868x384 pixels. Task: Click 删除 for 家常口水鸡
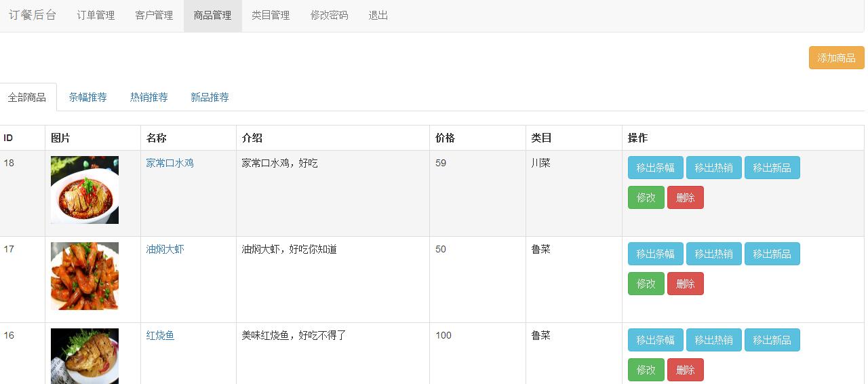686,197
